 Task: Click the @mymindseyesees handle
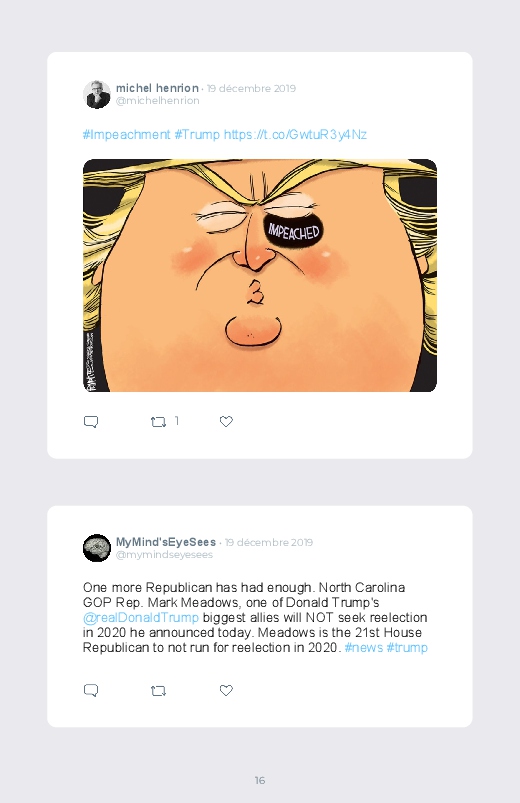coord(164,555)
